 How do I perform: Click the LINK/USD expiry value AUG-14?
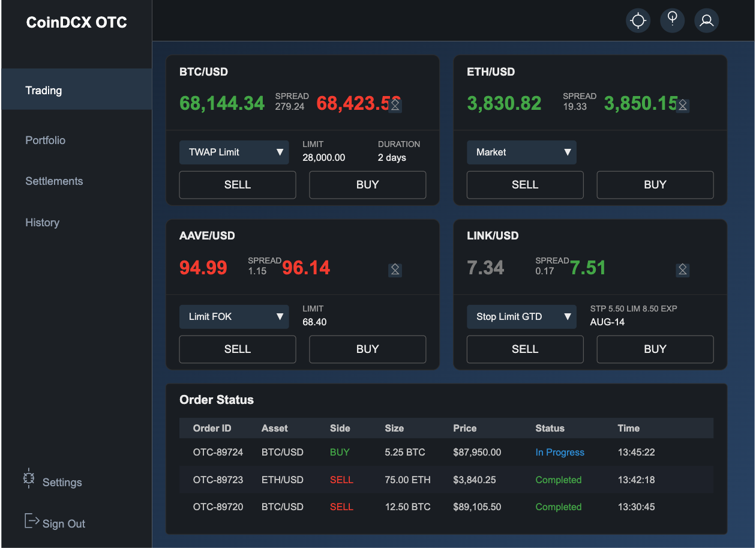607,322
